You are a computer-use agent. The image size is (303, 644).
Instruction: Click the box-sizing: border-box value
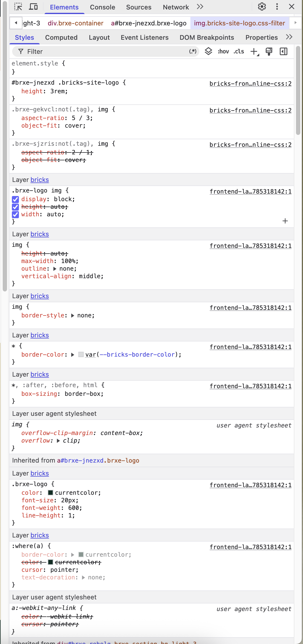(x=82, y=394)
